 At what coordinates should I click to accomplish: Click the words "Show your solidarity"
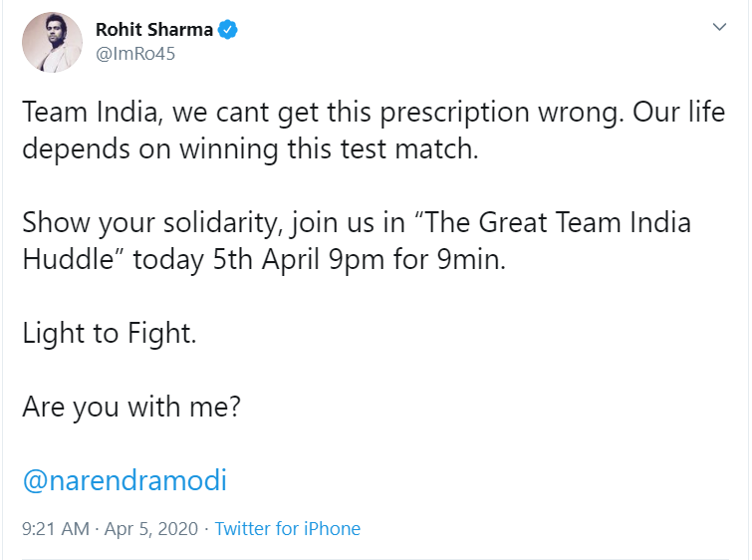[x=147, y=222]
